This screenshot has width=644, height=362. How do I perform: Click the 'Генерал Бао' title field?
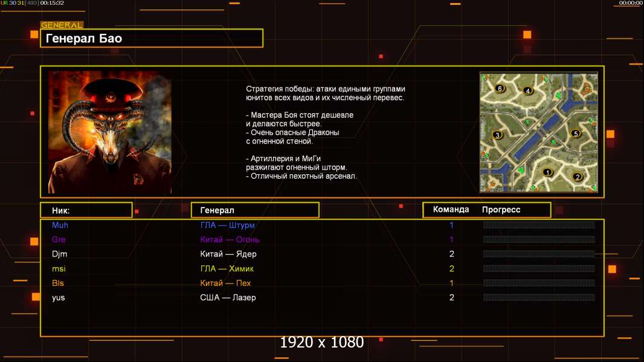click(x=152, y=39)
